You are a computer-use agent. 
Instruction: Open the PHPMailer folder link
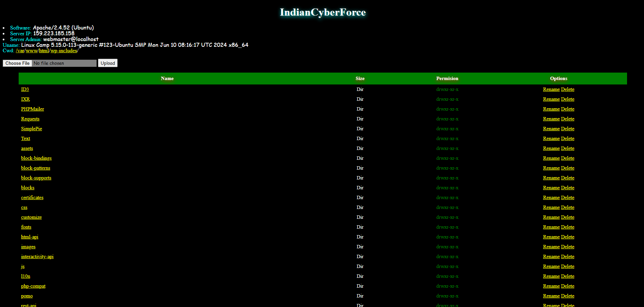pyautogui.click(x=33, y=109)
